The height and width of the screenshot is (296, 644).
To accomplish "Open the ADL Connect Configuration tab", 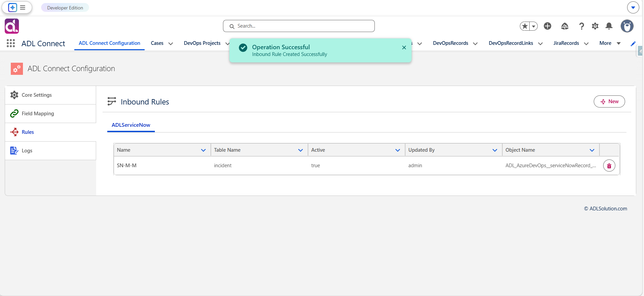I will pos(109,43).
